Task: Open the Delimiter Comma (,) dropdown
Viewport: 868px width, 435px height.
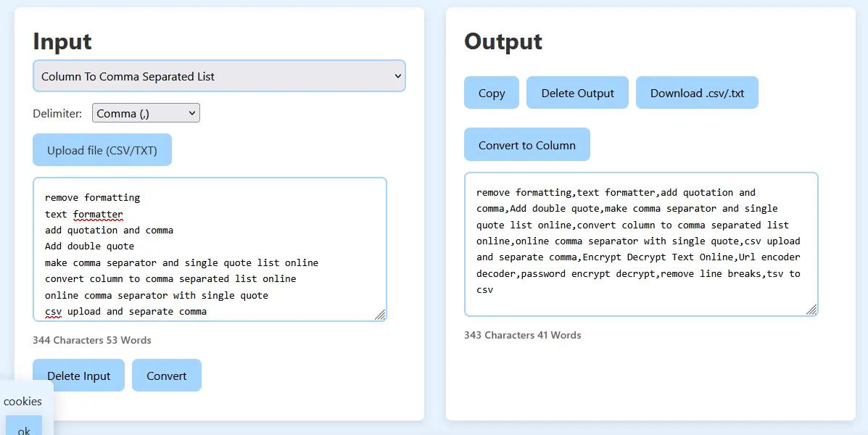Action: tap(146, 113)
